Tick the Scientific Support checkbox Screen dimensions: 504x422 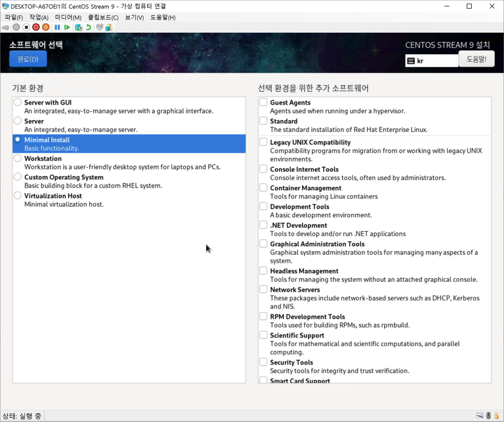[x=263, y=335]
